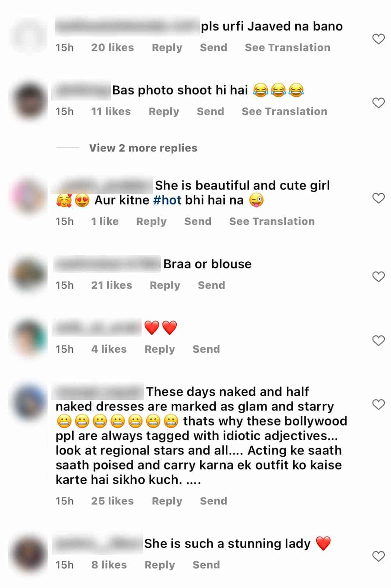The width and height of the screenshot is (391, 588).
Task: Reply to the comment with 25 likes
Action: [167, 501]
